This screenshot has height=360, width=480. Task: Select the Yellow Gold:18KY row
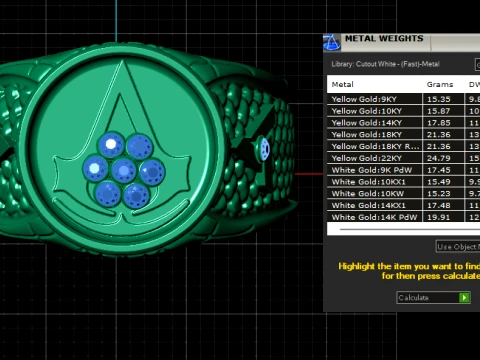point(403,134)
